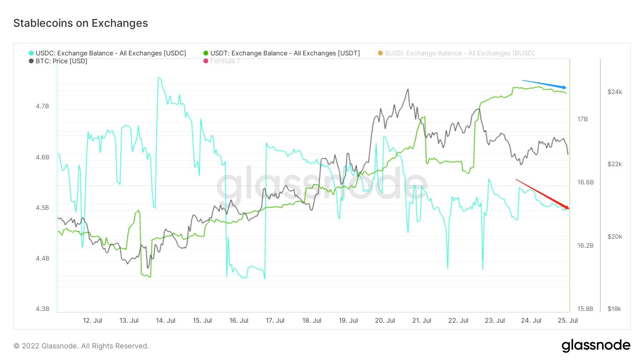
Task: Hide the BTC: Price [USD] series label
Action: [x=62, y=61]
